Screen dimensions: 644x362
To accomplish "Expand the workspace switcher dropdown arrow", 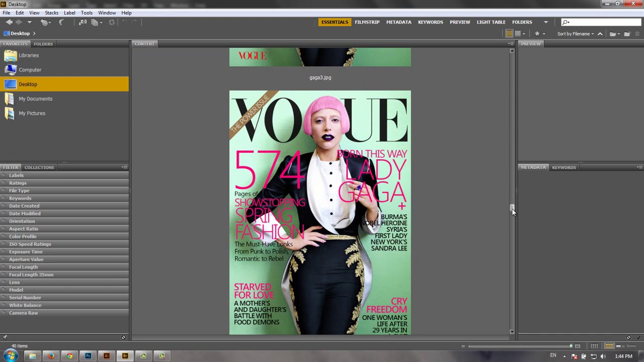I will coord(545,22).
